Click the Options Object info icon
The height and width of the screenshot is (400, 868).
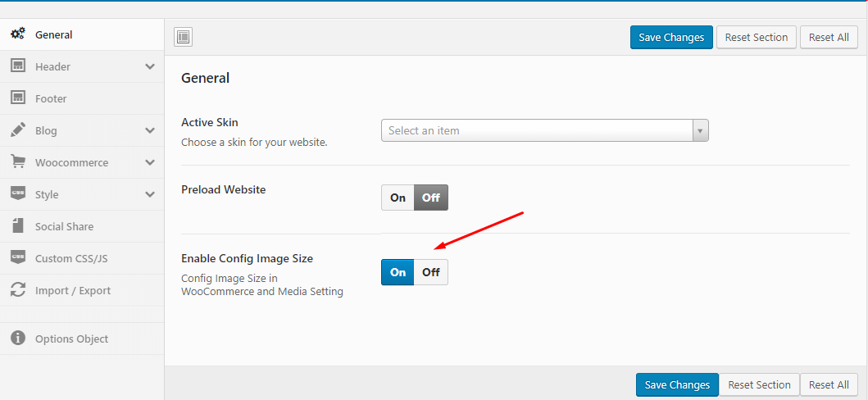coord(17,339)
